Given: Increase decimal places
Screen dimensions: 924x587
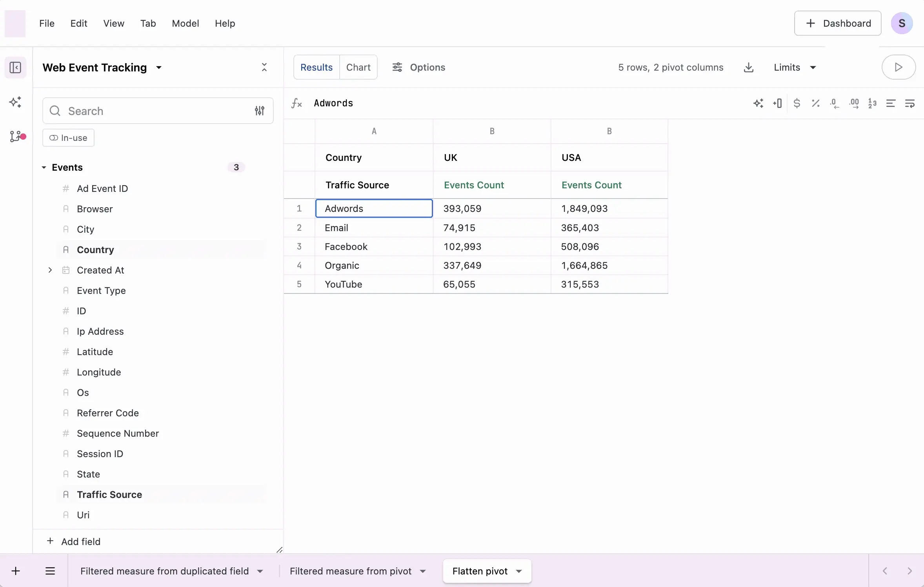Looking at the screenshot, I should [854, 103].
